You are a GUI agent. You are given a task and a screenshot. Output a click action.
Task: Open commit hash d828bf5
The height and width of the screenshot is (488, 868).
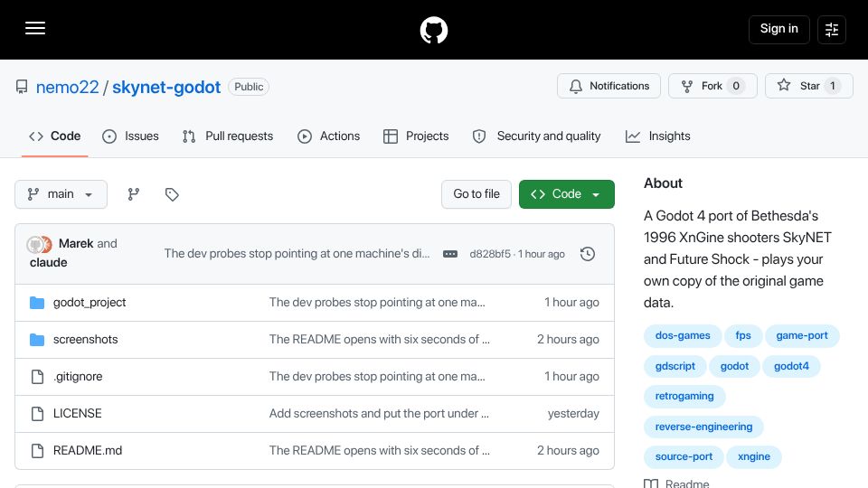[x=490, y=254]
